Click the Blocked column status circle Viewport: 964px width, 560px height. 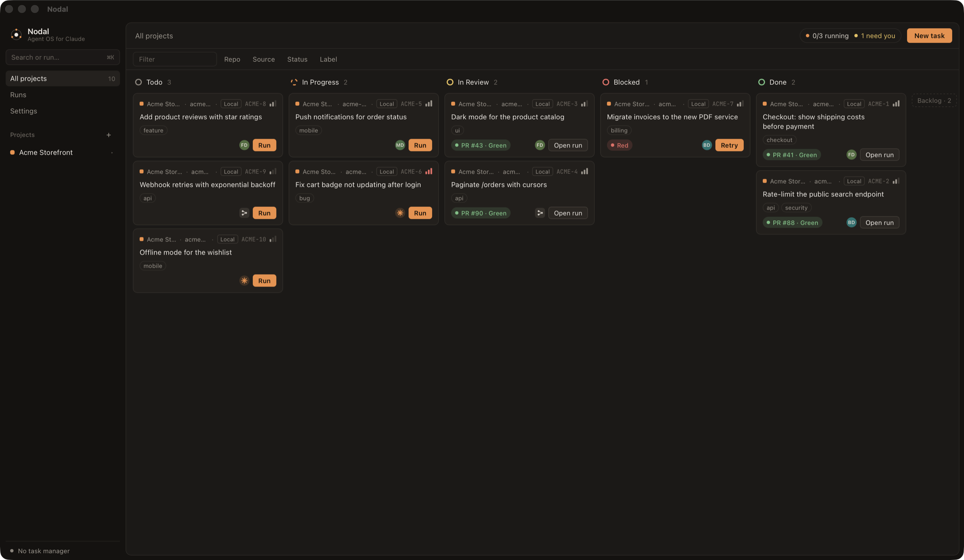pyautogui.click(x=606, y=82)
